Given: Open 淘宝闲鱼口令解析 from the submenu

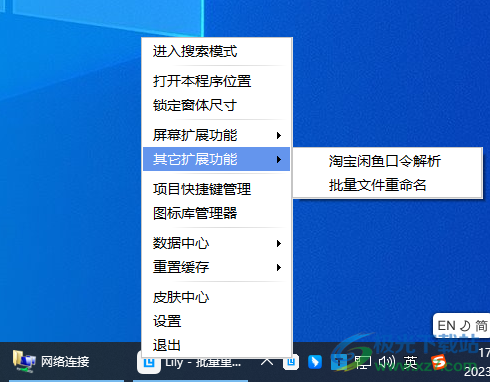Looking at the screenshot, I should click(x=388, y=161).
